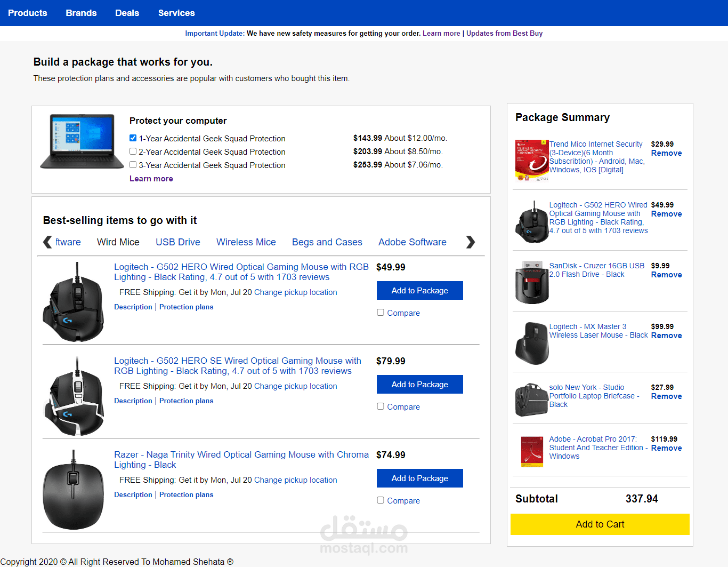
Task: Open solo New York Studio Portfolio link
Action: 594,396
